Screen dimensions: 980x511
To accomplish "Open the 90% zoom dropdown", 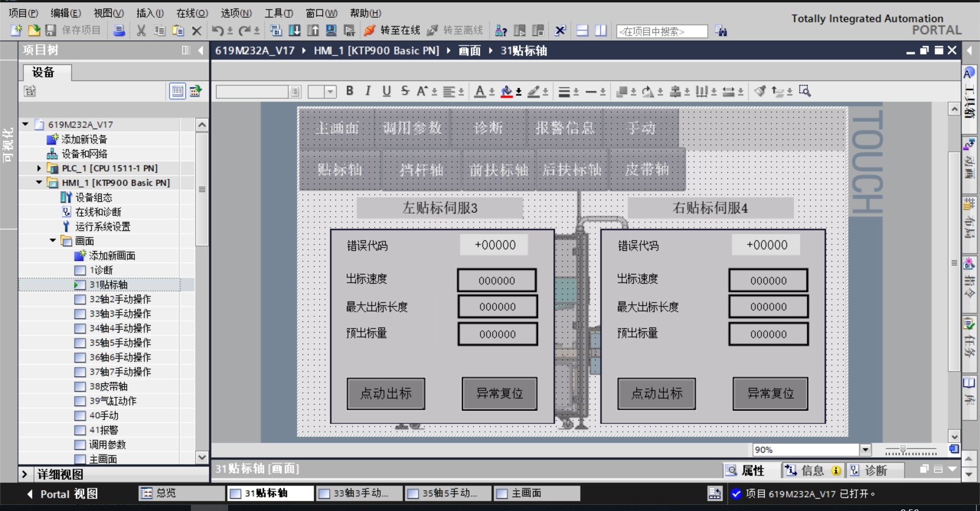I will (865, 449).
